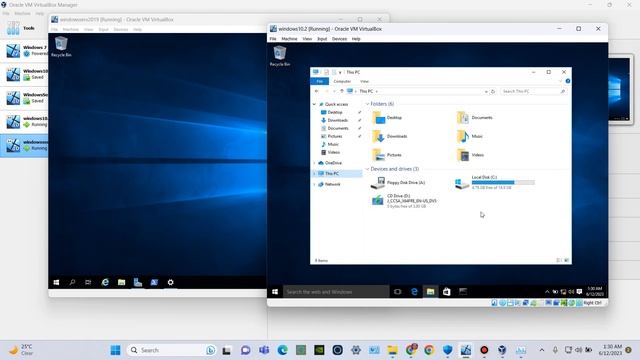
Task: Collapse Quick access tree node
Action: pyautogui.click(x=314, y=104)
